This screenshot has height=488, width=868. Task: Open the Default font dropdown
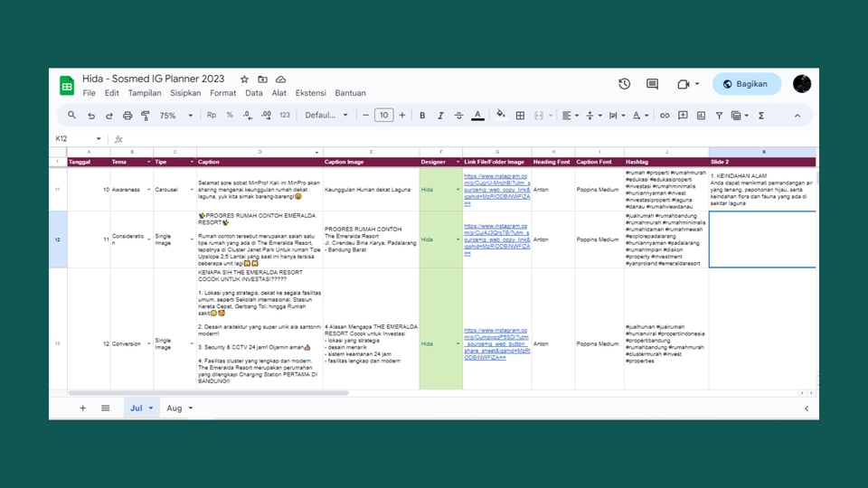pos(326,115)
